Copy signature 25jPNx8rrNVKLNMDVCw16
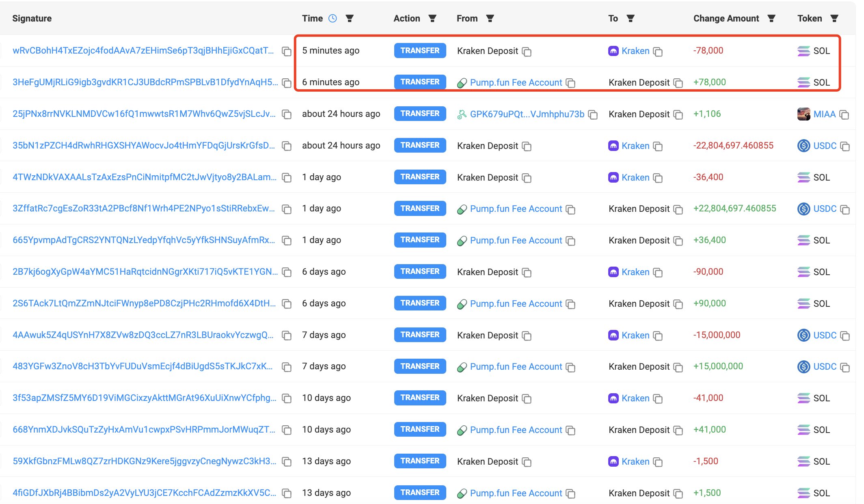 point(287,114)
